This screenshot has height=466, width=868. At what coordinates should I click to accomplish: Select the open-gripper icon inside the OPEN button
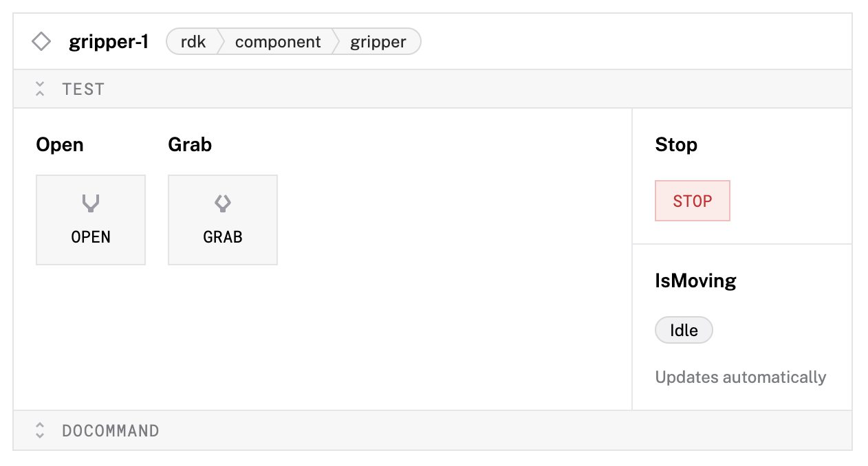click(x=90, y=202)
